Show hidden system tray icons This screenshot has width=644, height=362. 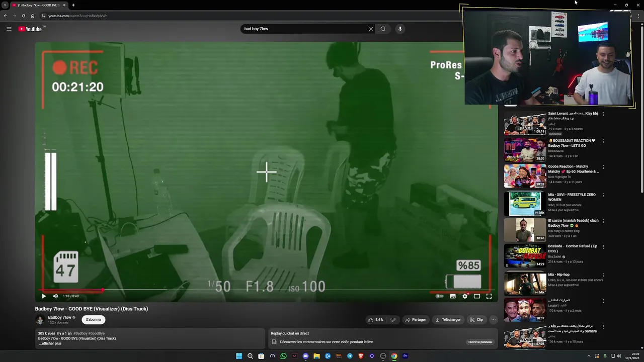[x=589, y=356]
